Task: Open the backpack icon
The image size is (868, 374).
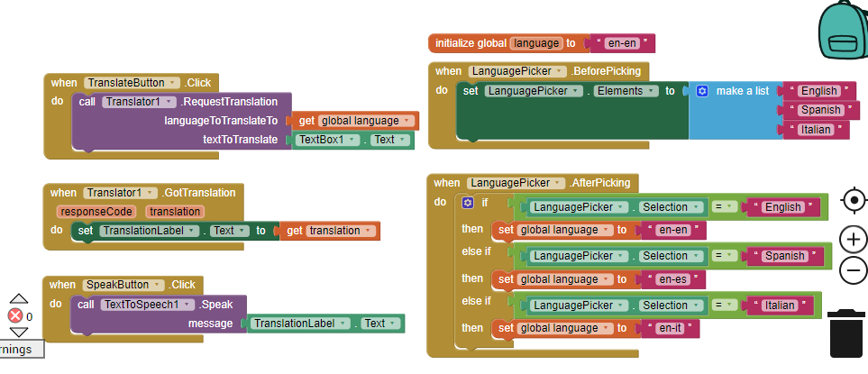Action: [x=842, y=31]
